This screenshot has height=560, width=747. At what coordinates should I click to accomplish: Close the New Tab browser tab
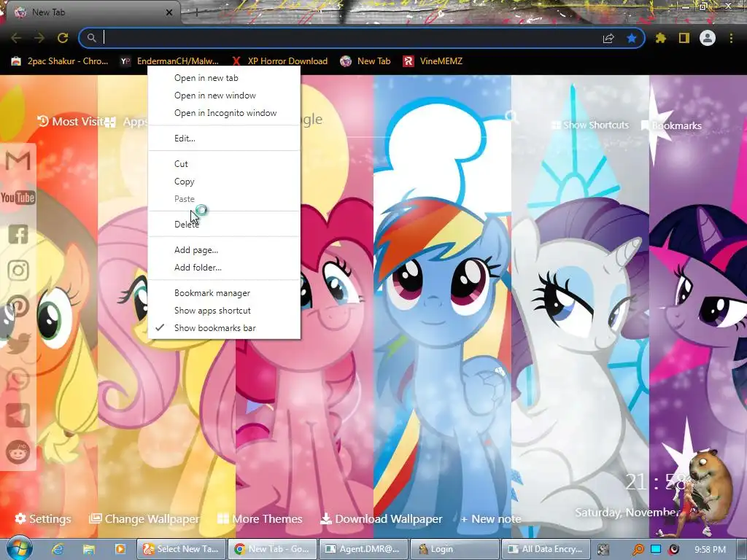pyautogui.click(x=169, y=12)
